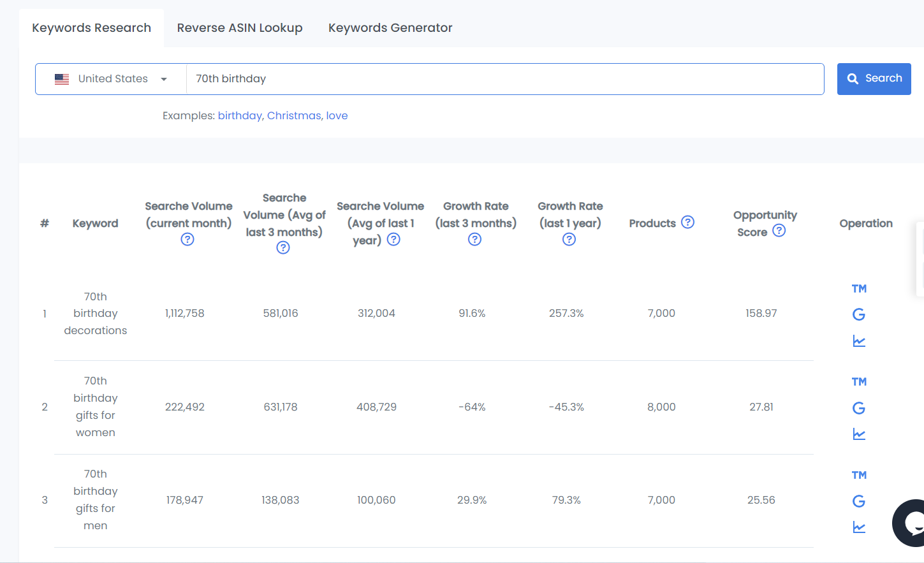This screenshot has height=563, width=924.
Task: Help icon under Searche Volume Avg of last 3 months
Action: point(283,247)
